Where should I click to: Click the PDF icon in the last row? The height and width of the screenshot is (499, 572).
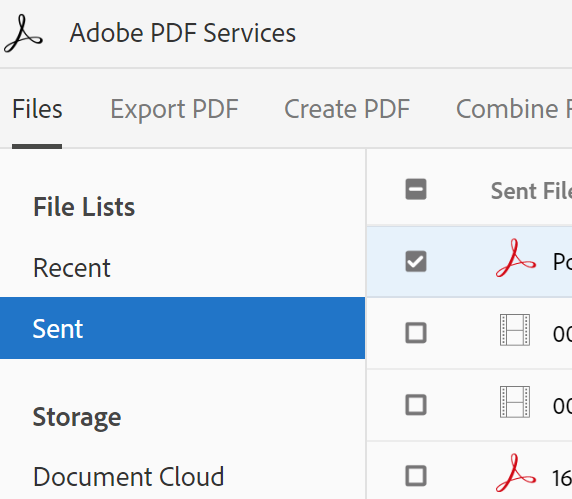(516, 473)
